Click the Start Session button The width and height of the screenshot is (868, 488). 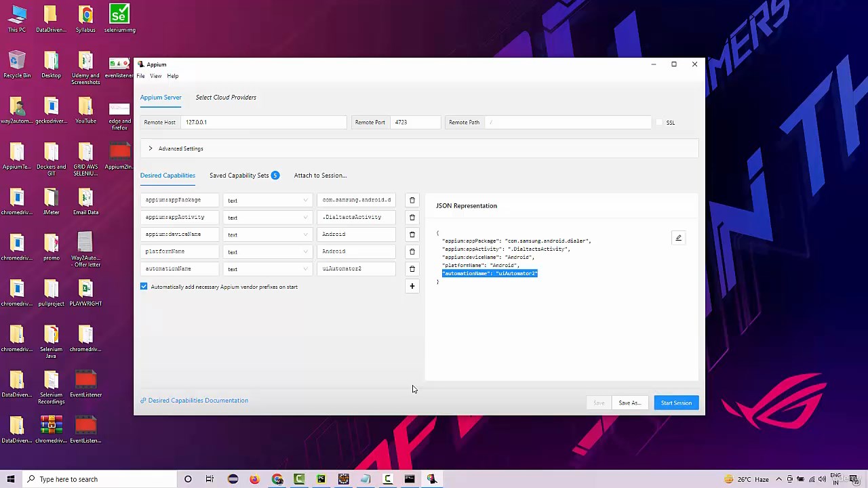point(676,403)
